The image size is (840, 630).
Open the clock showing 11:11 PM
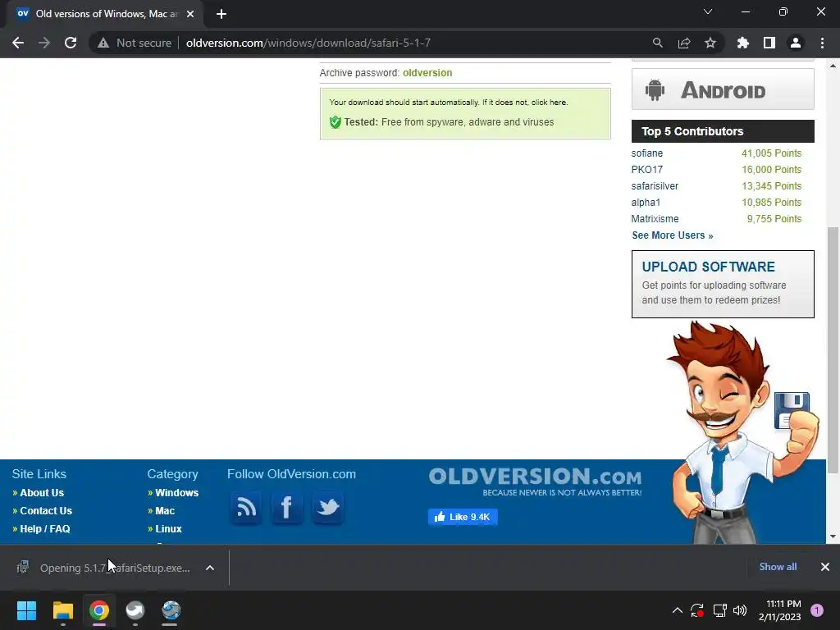pyautogui.click(x=780, y=610)
